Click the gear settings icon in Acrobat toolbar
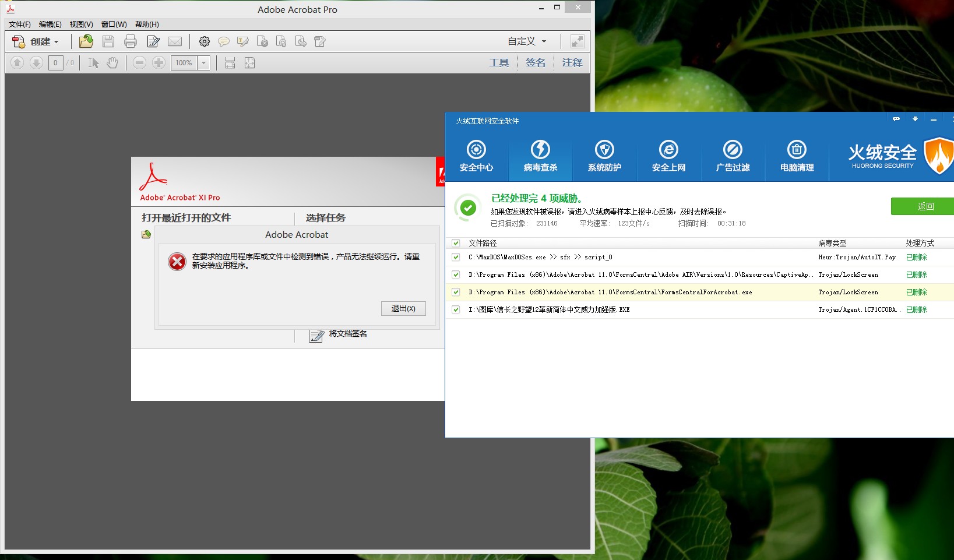 205,41
